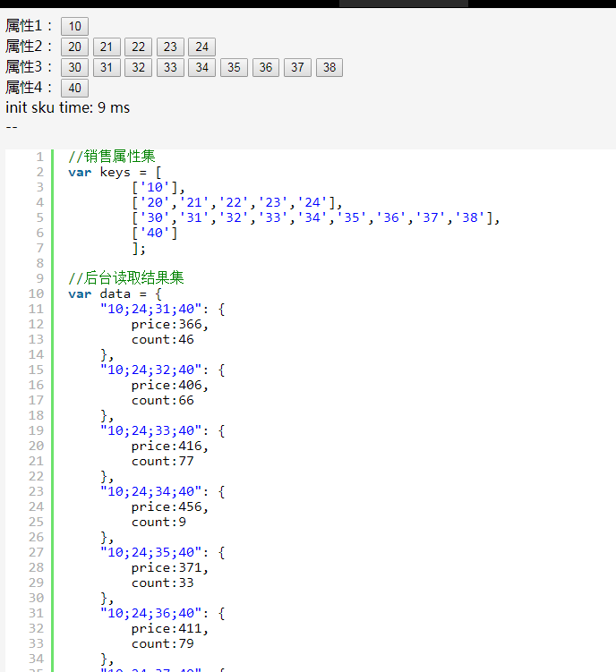This screenshot has width=616, height=672.
Task: Click the 'var keys = [' code line
Action: pos(115,173)
